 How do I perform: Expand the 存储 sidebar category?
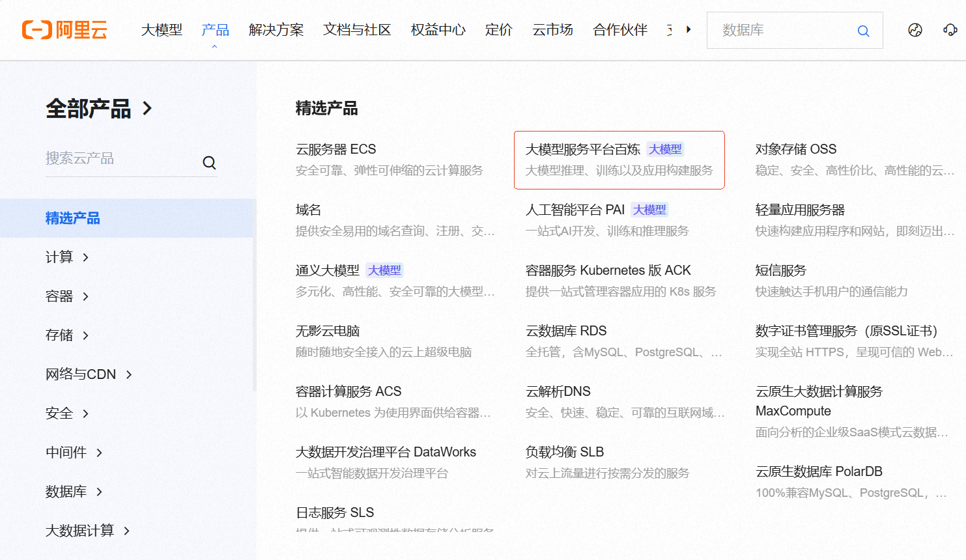[x=67, y=335]
